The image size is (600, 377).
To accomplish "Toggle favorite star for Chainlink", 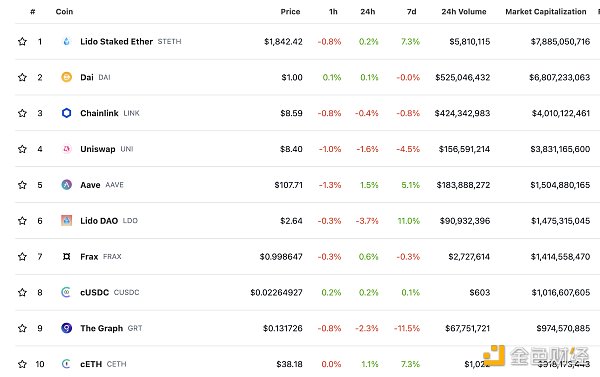I will point(22,113).
